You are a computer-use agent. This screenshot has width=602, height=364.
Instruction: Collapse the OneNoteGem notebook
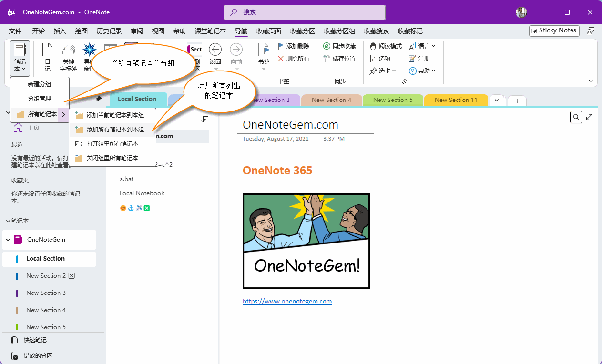click(x=8, y=240)
